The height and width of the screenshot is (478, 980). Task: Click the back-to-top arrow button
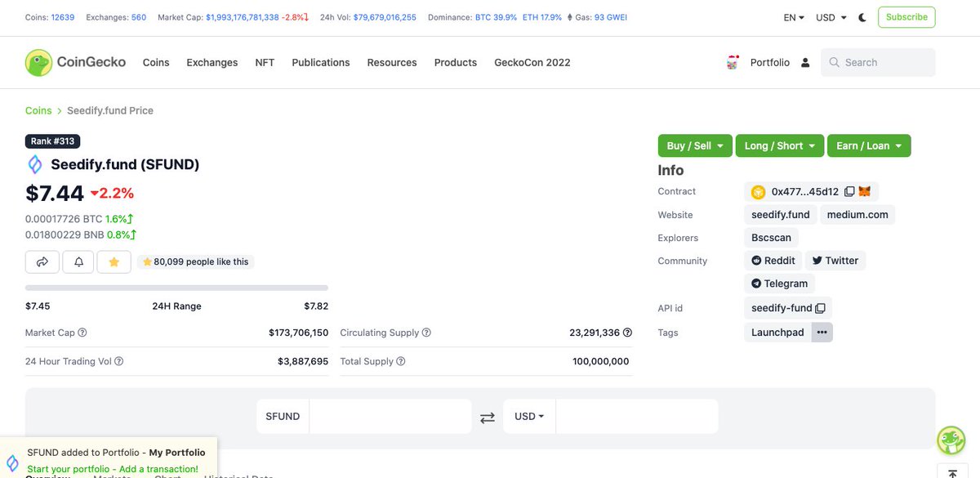pos(953,473)
